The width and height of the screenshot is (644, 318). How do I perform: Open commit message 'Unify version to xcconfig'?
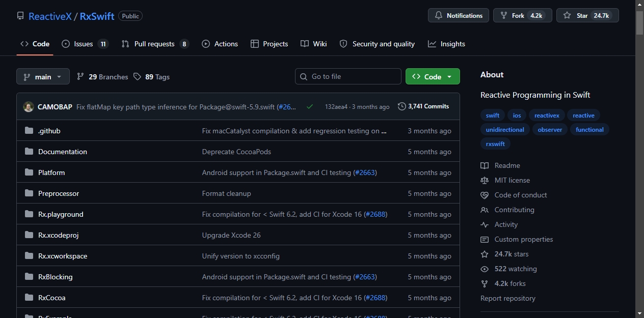click(x=241, y=256)
